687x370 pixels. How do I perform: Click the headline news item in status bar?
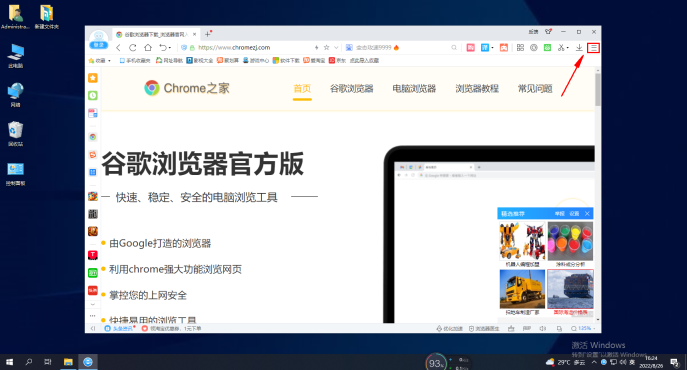tap(120, 328)
